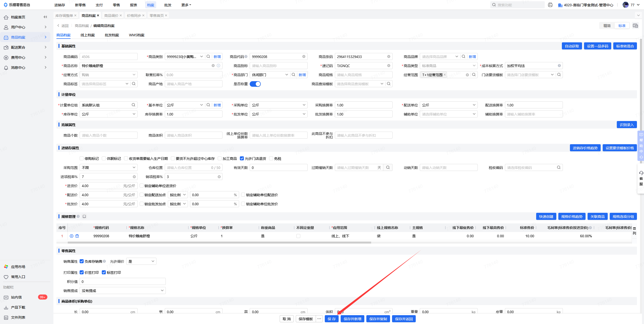Image resolution: width=644 pixels, height=324 pixels.
Task: Switch to the 线上档案 tab
Action: pyautogui.click(x=87, y=35)
